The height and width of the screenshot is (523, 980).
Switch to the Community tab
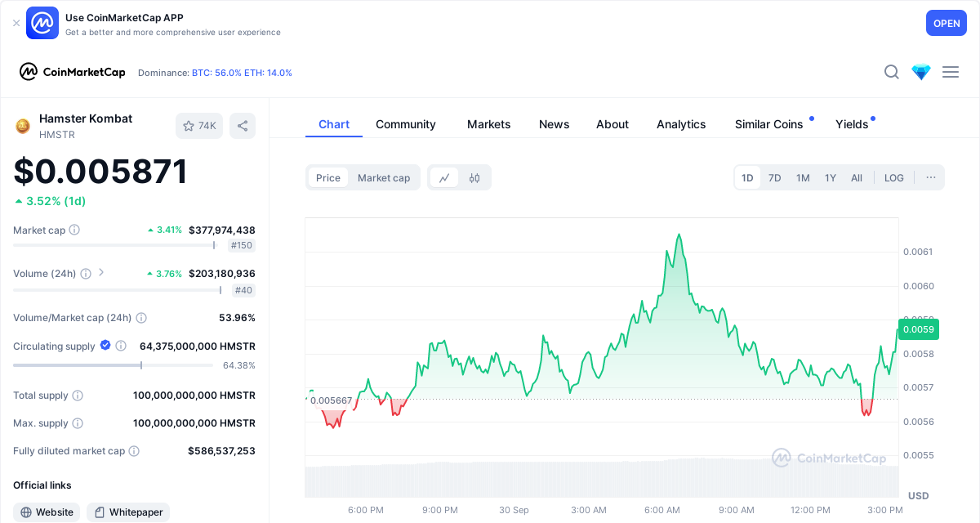click(406, 124)
